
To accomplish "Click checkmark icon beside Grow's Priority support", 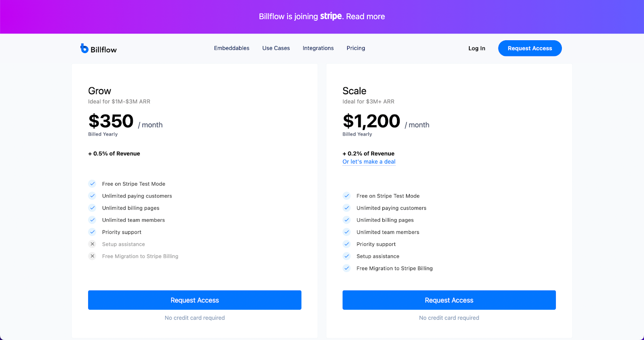I will tap(92, 232).
